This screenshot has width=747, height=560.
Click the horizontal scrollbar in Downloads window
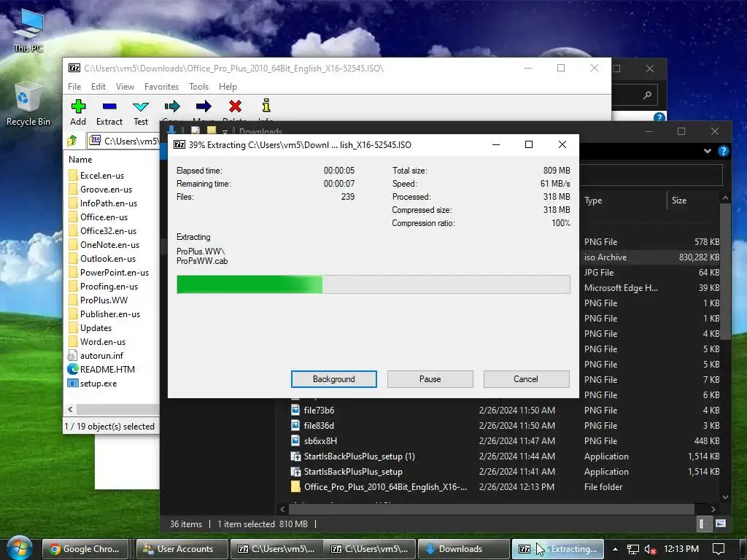pos(491,509)
